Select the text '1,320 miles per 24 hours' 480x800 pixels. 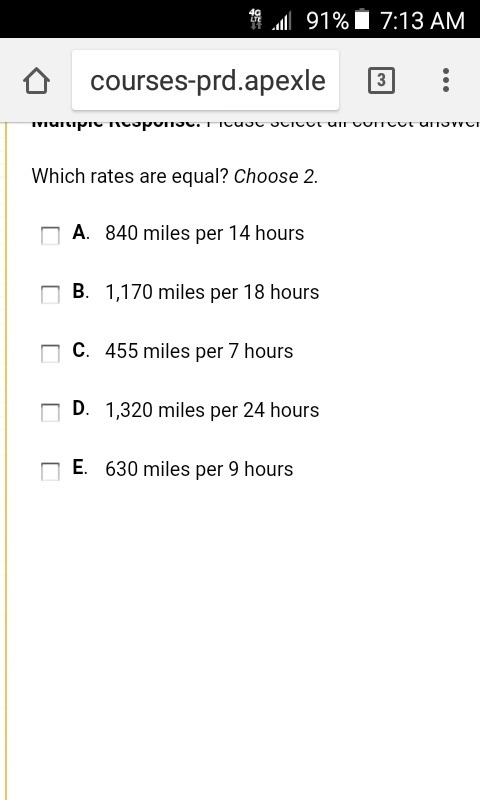tap(212, 410)
